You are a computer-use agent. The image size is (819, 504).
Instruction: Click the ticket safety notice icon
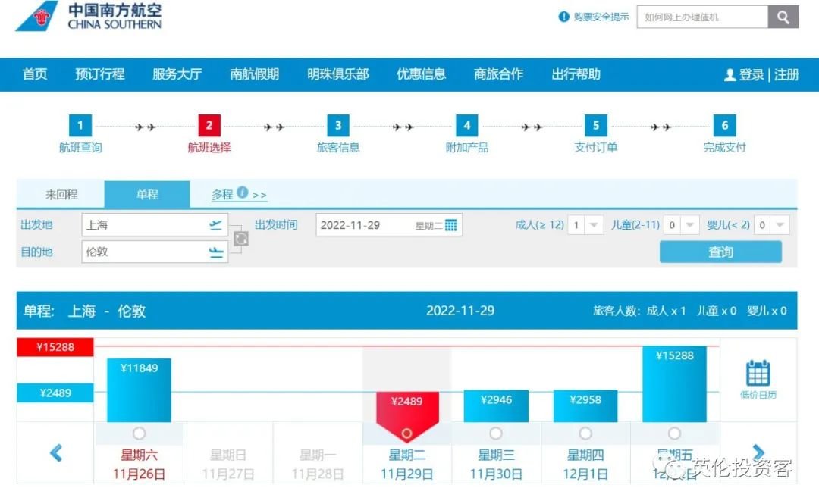pos(563,17)
